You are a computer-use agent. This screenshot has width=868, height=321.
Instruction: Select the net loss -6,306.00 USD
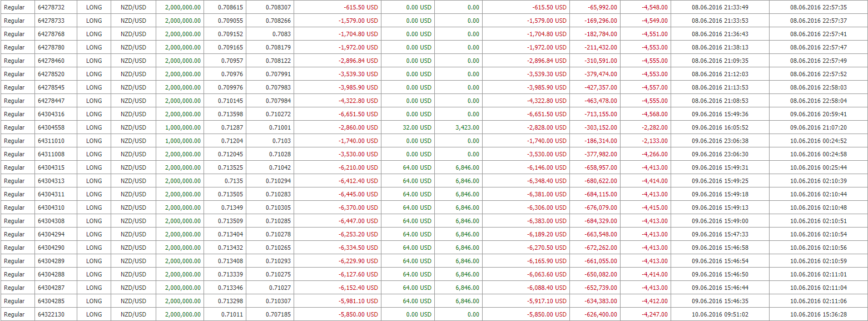point(547,208)
